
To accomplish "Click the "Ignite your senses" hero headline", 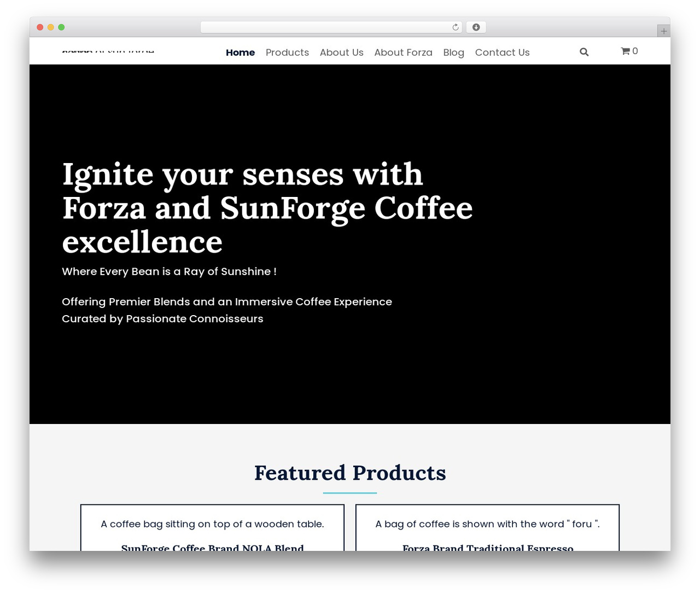I will pyautogui.click(x=267, y=208).
